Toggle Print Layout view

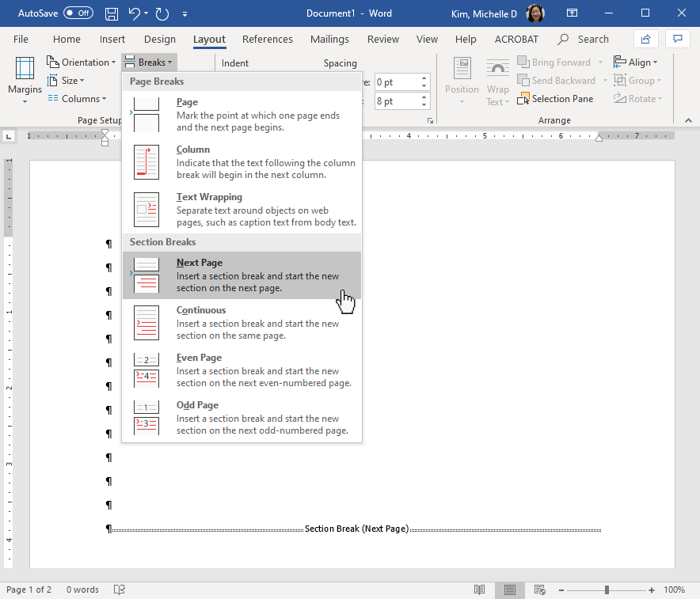pyautogui.click(x=509, y=590)
